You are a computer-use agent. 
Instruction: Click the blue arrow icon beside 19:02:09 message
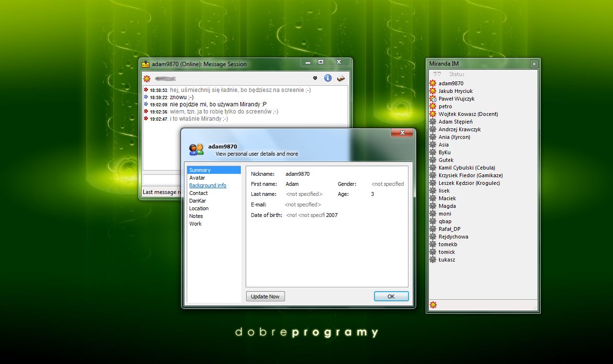(146, 104)
